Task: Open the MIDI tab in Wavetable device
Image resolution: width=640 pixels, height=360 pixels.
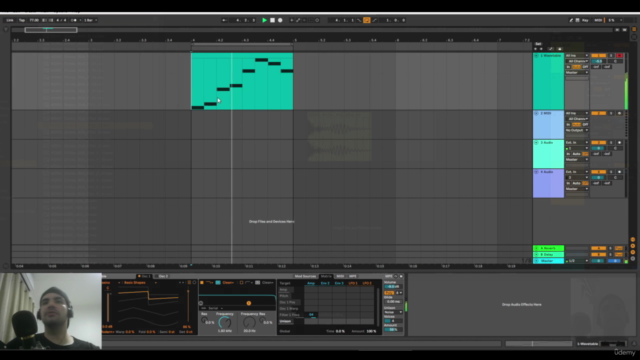Action: pyautogui.click(x=340, y=276)
